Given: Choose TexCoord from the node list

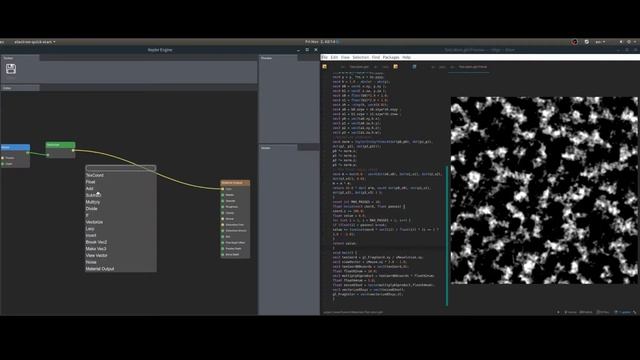Looking at the screenshot, I should click(x=95, y=175).
